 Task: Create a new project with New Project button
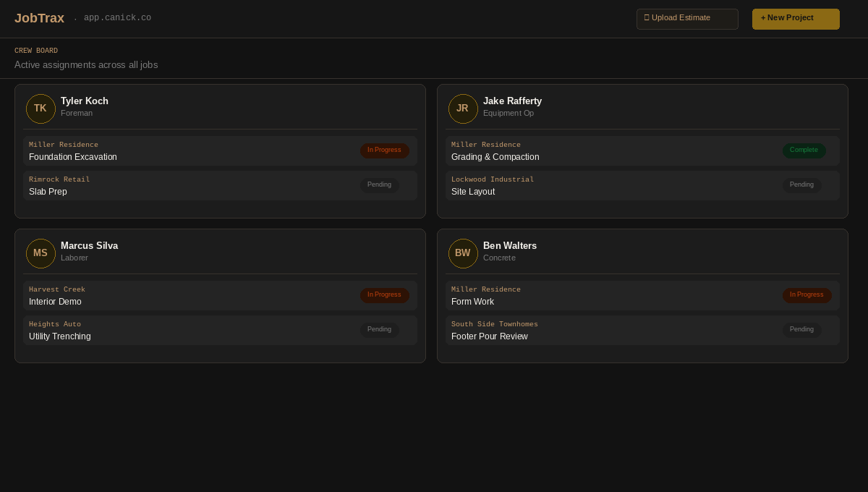[x=796, y=19]
